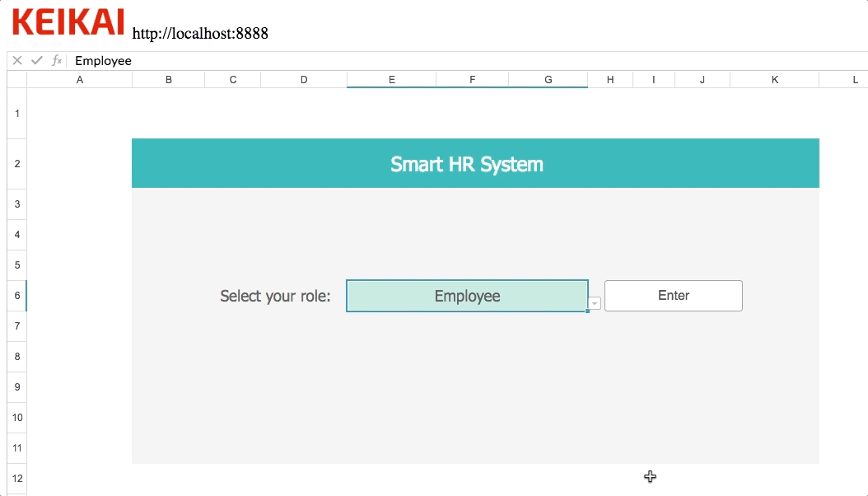Select column D header
Viewport: 868px width, 496px height.
point(304,80)
